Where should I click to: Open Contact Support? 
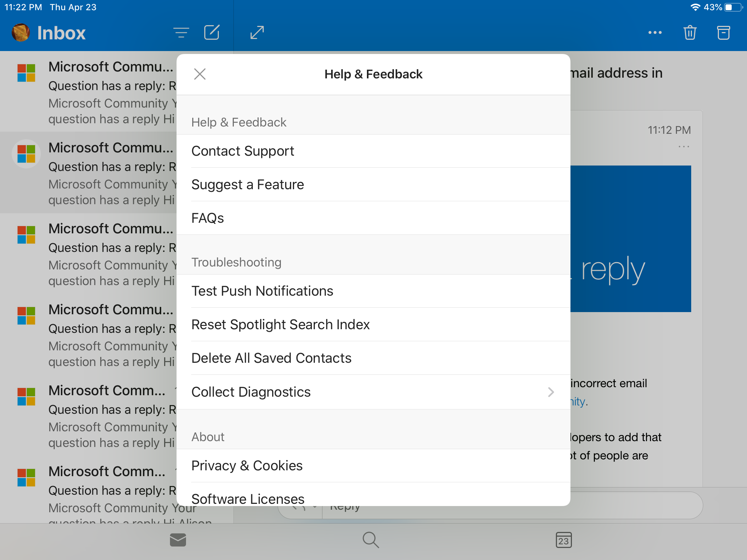tap(373, 151)
